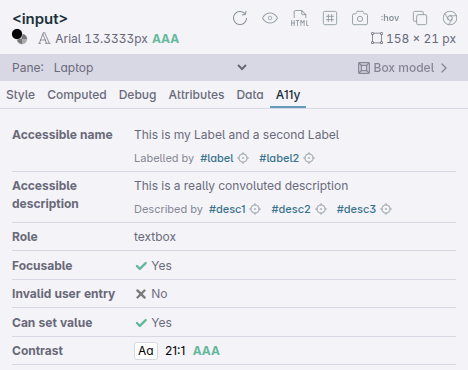Click target icon next to #desc2
This screenshot has width=468, height=370.
(321, 209)
